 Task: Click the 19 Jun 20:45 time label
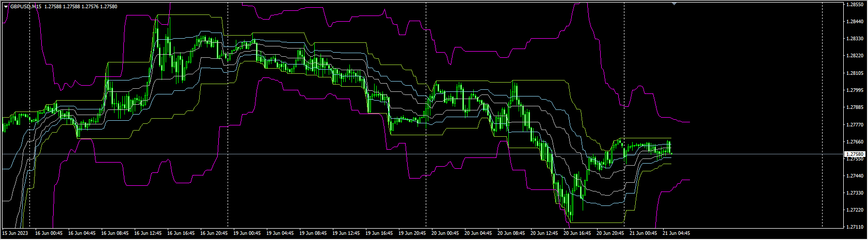[x=412, y=233]
